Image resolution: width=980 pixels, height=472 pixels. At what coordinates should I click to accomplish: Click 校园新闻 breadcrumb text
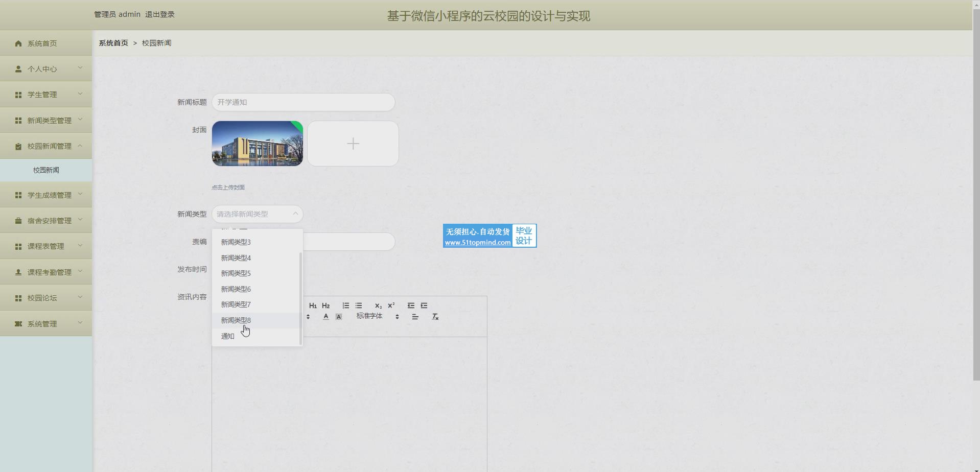(x=156, y=43)
